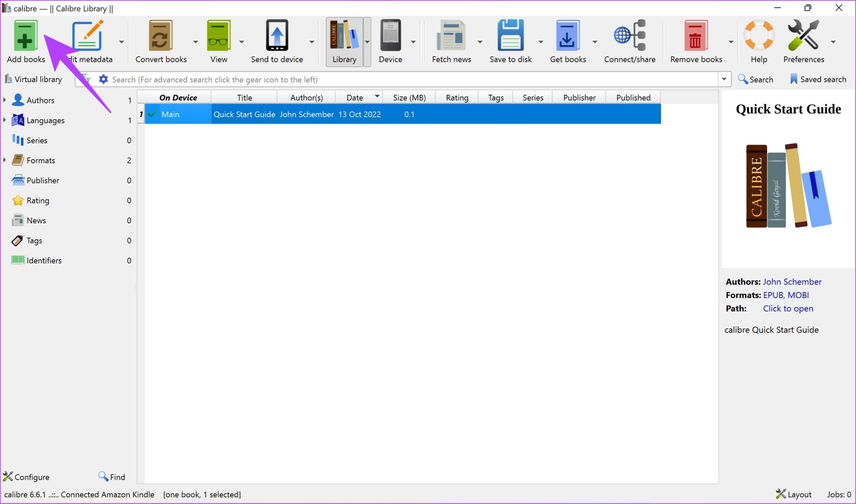Open the John Schember author link
This screenshot has width=856, height=504.
coord(792,282)
